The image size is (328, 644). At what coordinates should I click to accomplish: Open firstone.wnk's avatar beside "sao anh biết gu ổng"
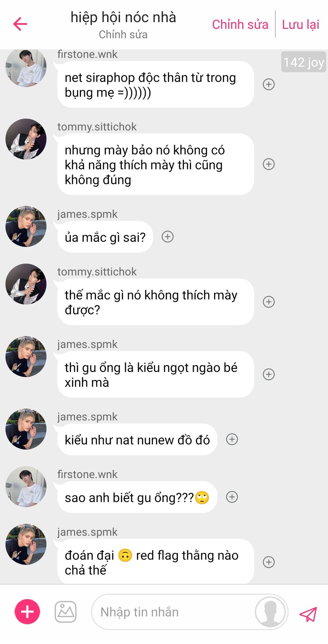(26, 487)
